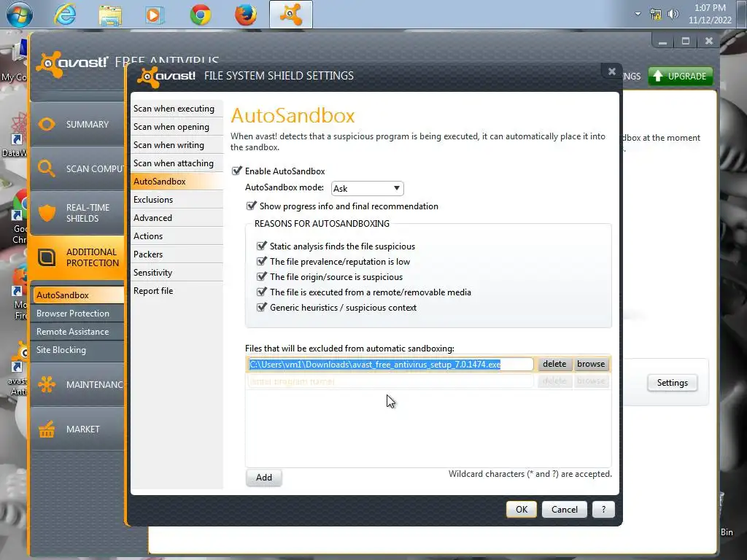Disable the Enable AutoSandbox checkbox

click(237, 171)
